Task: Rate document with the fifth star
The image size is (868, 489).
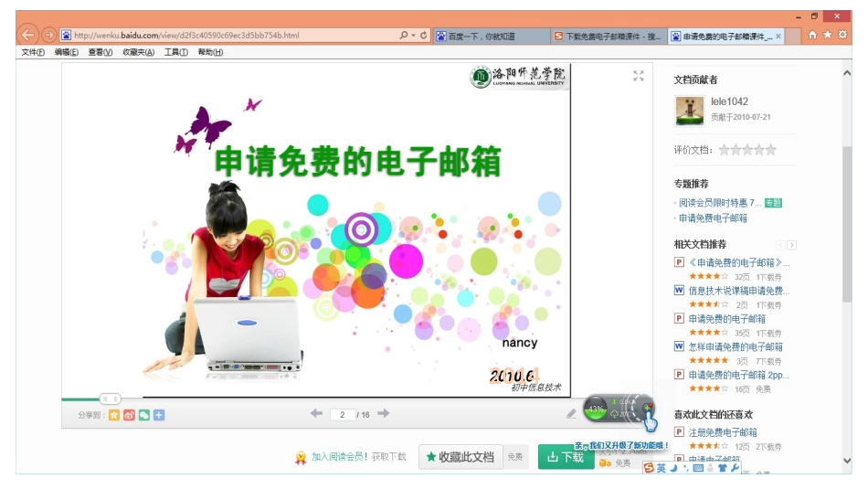Action: tap(770, 150)
